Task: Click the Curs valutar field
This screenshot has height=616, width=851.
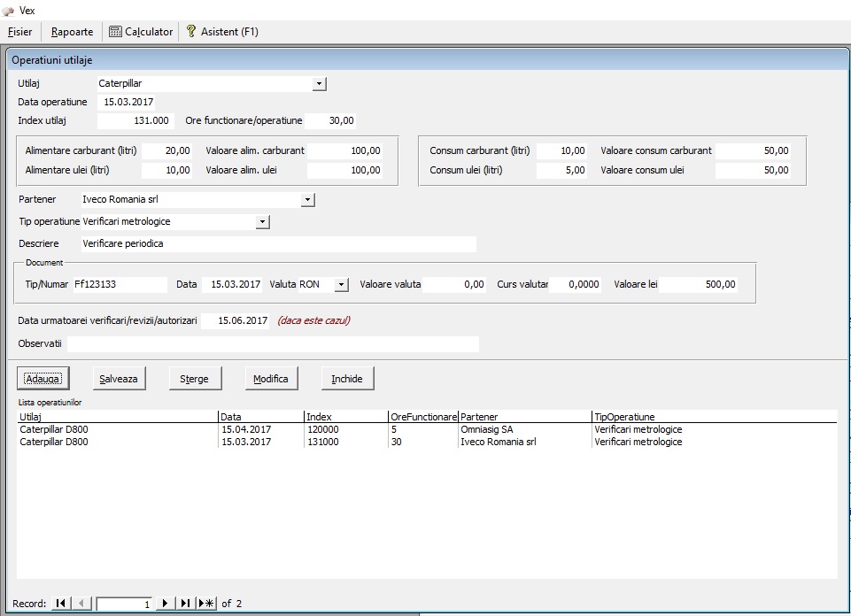Action: (x=575, y=284)
